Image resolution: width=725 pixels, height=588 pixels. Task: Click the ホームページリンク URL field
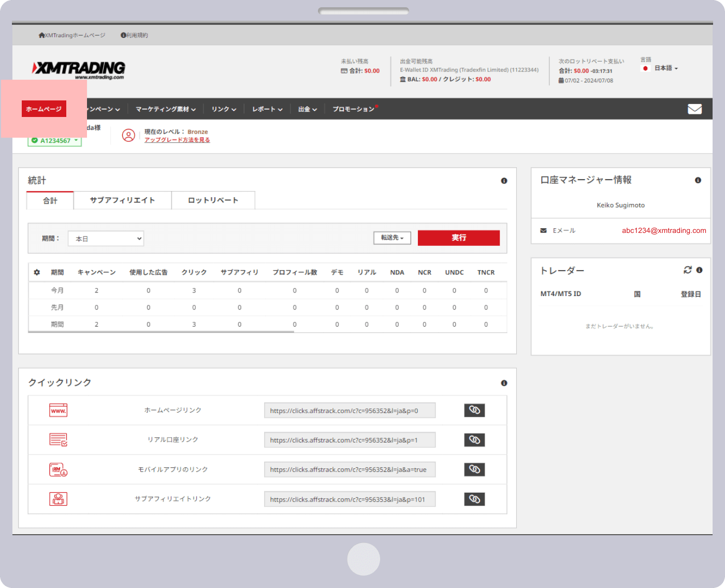(350, 410)
